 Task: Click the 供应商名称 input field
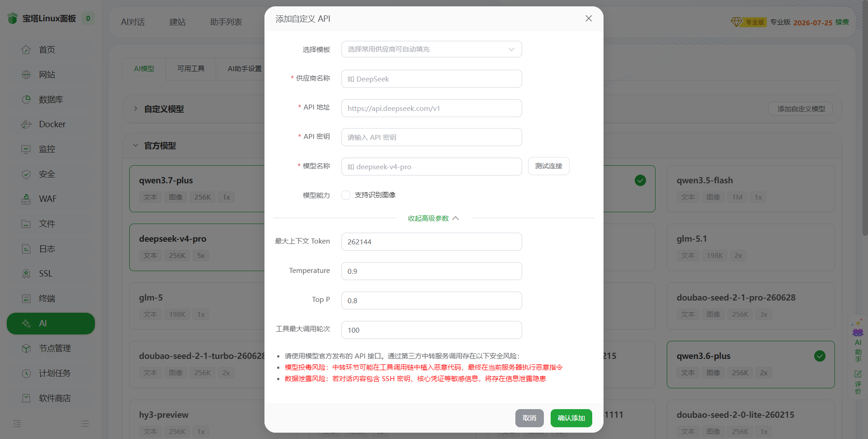point(431,79)
